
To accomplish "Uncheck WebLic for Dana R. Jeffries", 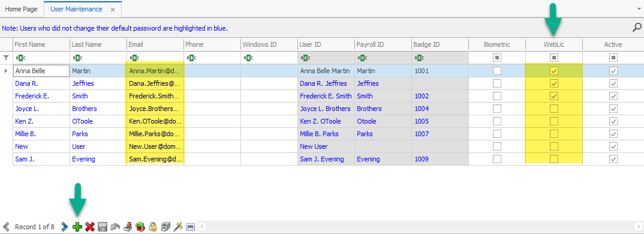I will (554, 83).
